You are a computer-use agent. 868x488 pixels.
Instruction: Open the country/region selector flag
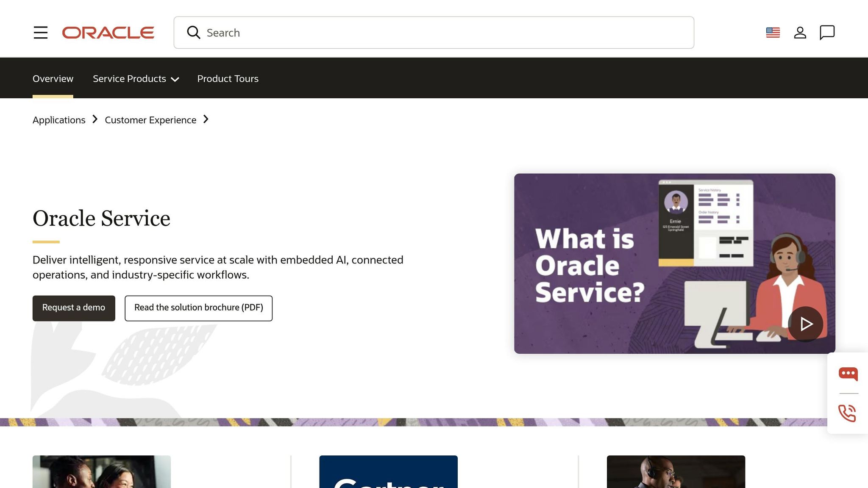click(773, 32)
